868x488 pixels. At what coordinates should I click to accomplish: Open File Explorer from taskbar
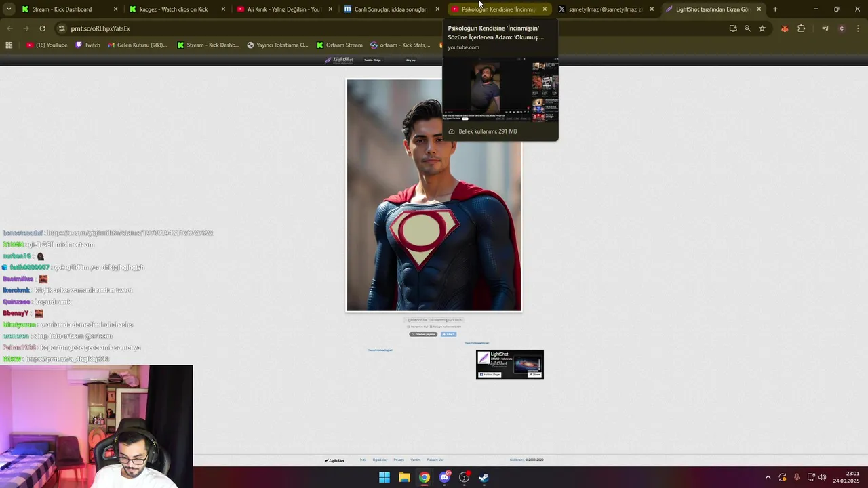click(404, 477)
